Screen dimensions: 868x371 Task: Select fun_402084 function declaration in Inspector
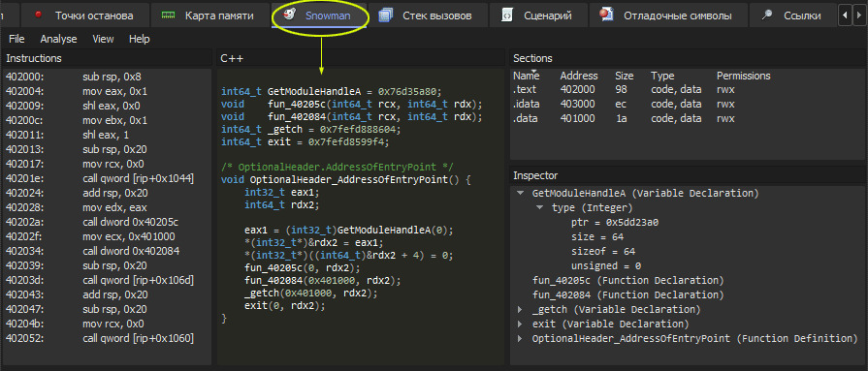click(x=627, y=294)
